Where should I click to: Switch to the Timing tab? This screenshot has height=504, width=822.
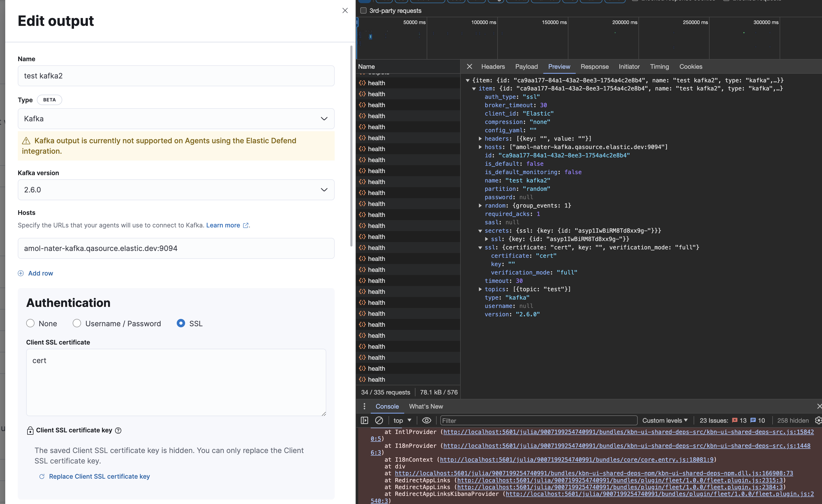[x=660, y=66]
